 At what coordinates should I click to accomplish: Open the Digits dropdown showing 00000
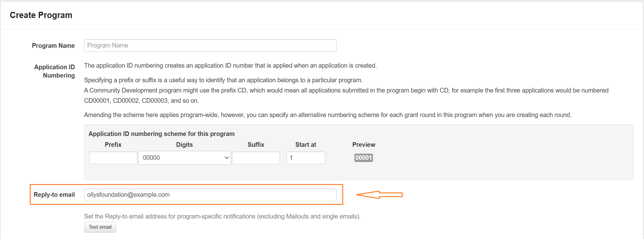tap(184, 158)
